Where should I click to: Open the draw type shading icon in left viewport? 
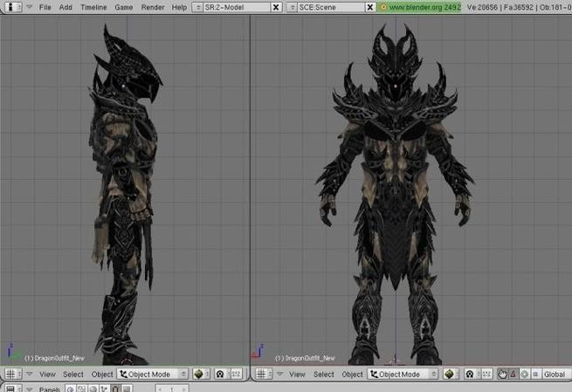[201, 375]
